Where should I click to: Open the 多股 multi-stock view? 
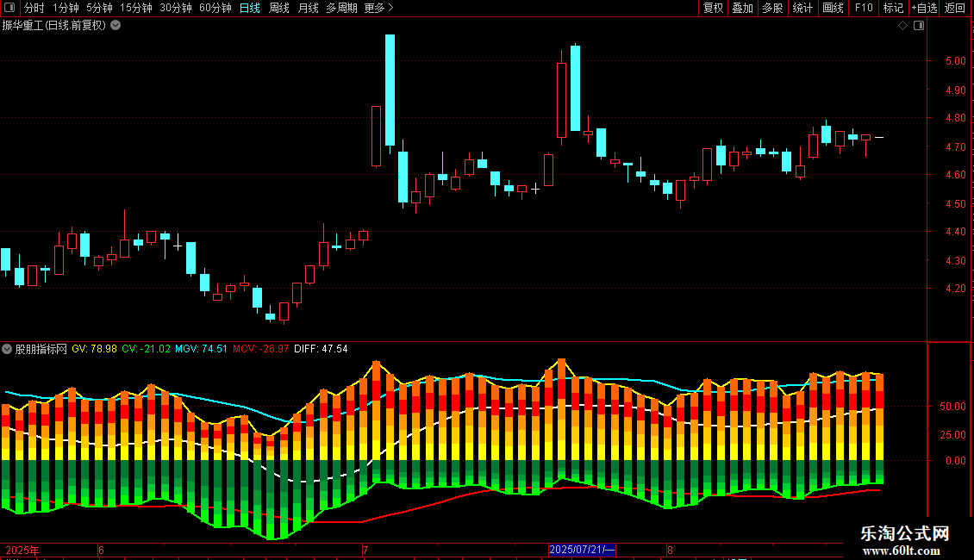(772, 8)
